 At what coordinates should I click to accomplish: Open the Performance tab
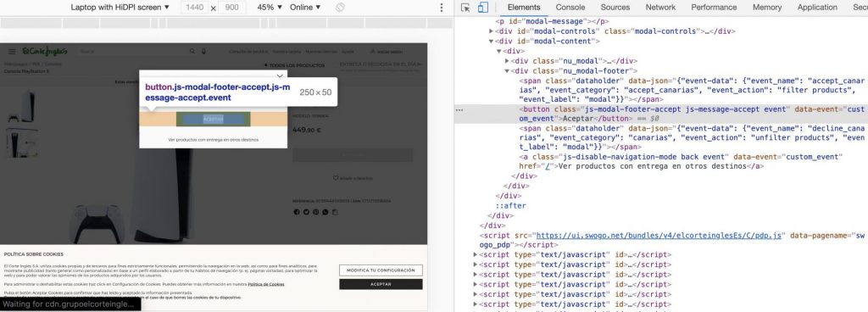[714, 7]
